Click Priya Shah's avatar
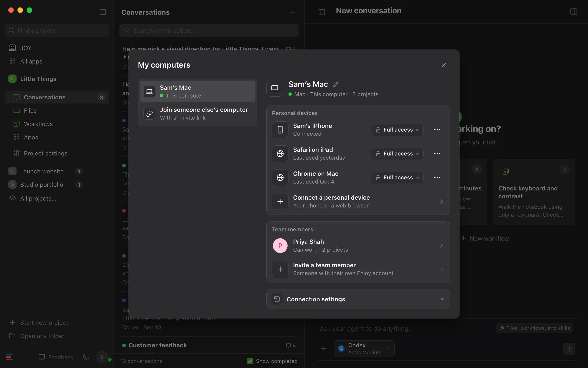This screenshot has height=368, width=588. tap(280, 246)
